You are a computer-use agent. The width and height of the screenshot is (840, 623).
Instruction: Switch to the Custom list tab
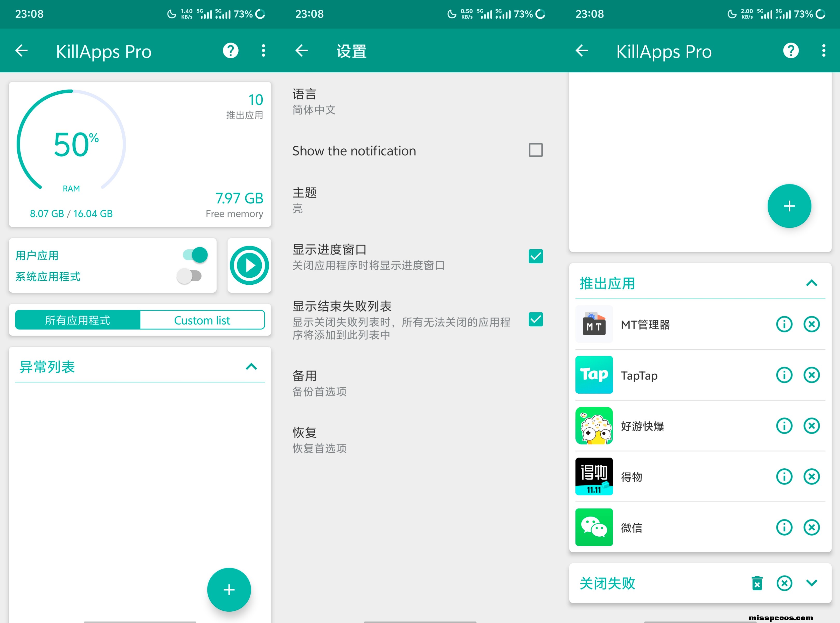coord(202,320)
